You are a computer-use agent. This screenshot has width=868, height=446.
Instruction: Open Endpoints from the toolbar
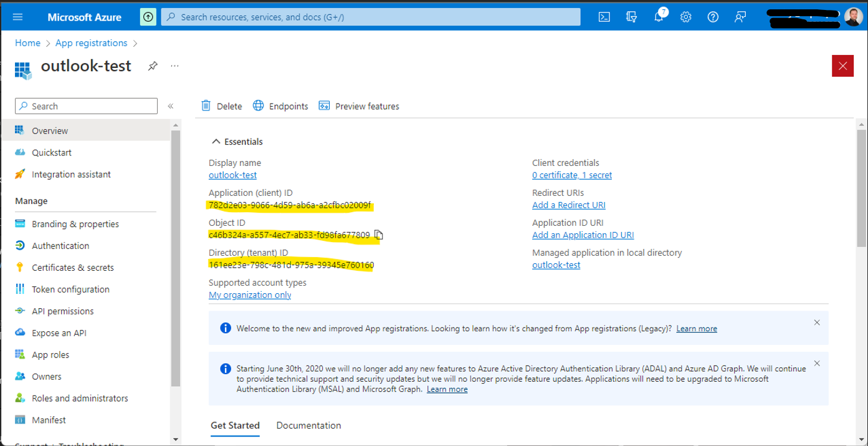pyautogui.click(x=280, y=106)
